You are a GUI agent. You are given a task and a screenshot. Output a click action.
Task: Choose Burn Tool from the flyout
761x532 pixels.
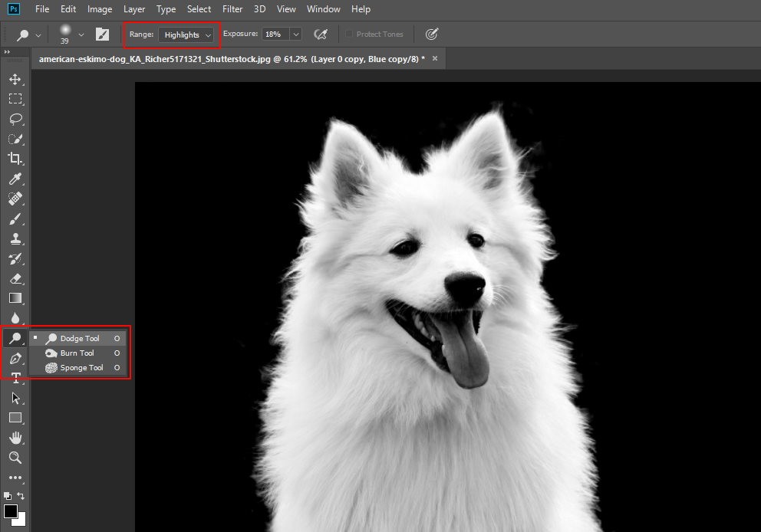coord(77,353)
